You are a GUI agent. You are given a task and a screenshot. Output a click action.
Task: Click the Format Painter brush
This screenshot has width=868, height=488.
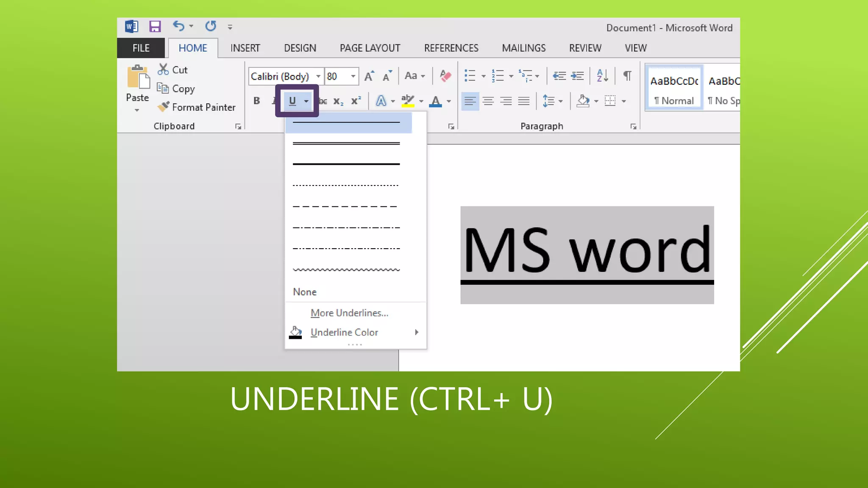click(163, 107)
